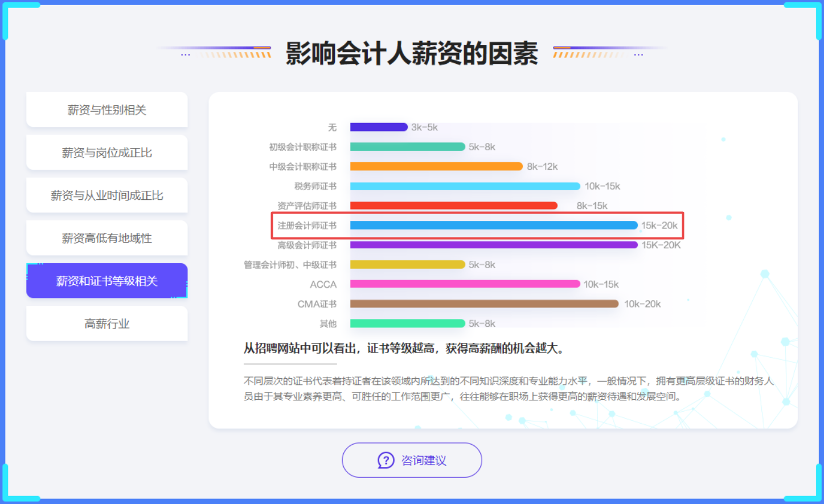Select the 15k-20k value for 注册会计师证书
This screenshot has width=824, height=504.
(659, 226)
